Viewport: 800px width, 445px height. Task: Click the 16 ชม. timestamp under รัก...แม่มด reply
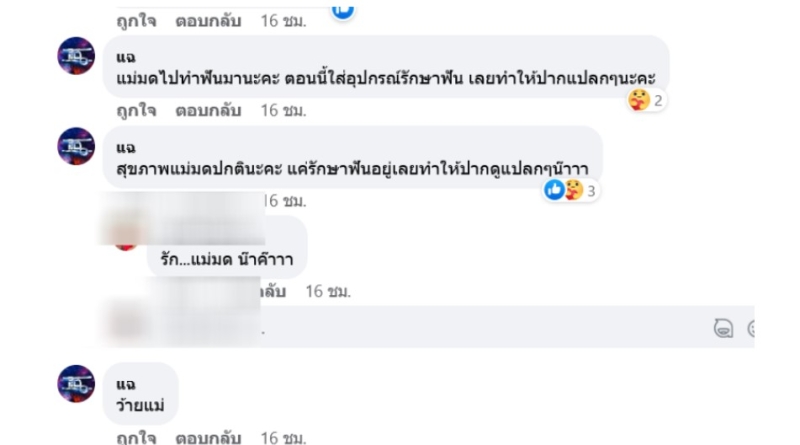click(x=328, y=291)
